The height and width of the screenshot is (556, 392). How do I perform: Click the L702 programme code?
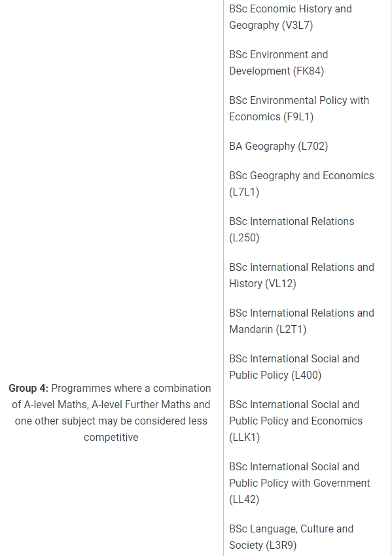(x=313, y=146)
